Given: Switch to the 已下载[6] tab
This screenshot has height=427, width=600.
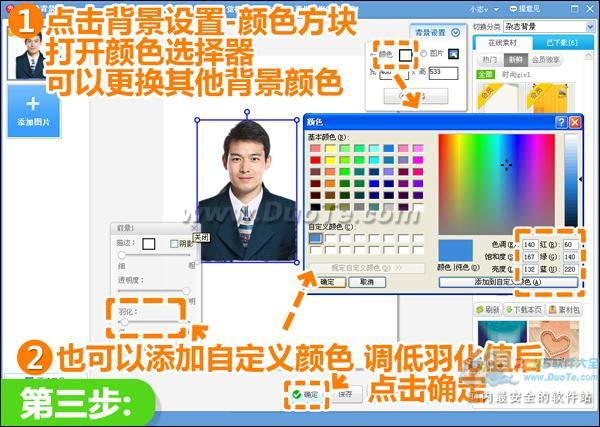Looking at the screenshot, I should pyautogui.click(x=562, y=43).
